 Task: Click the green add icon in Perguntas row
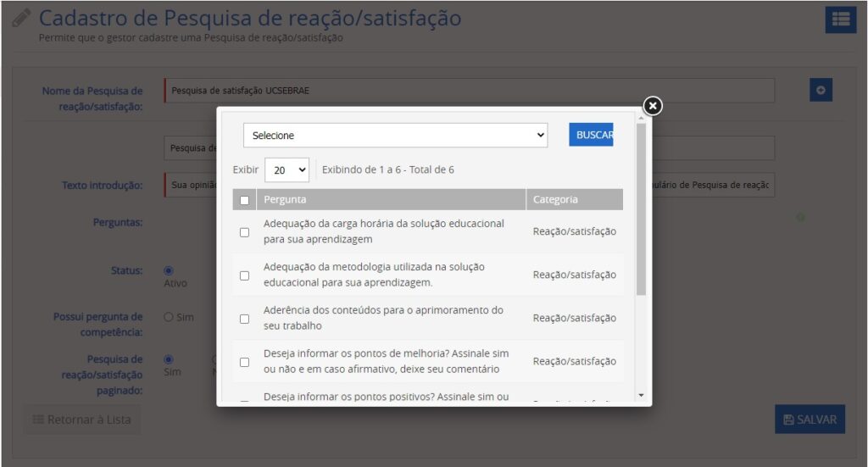coord(800,218)
